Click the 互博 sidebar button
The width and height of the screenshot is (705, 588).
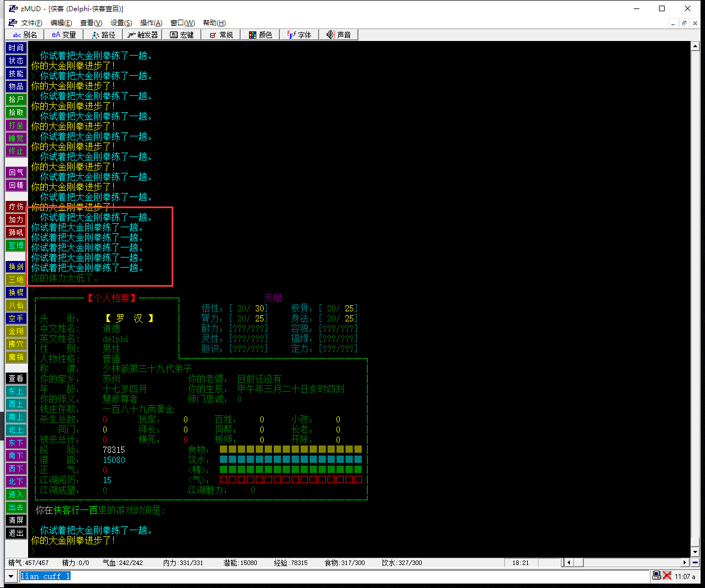(x=16, y=245)
